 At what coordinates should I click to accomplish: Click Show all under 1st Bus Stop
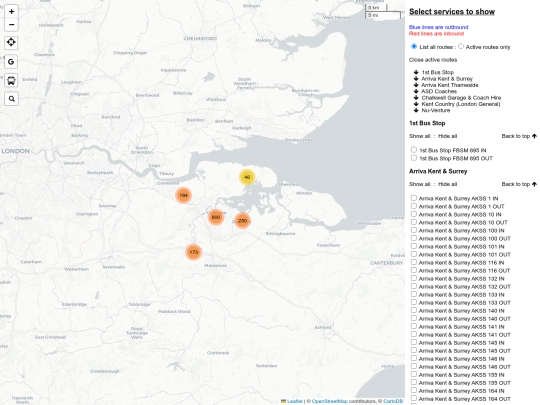pos(419,136)
